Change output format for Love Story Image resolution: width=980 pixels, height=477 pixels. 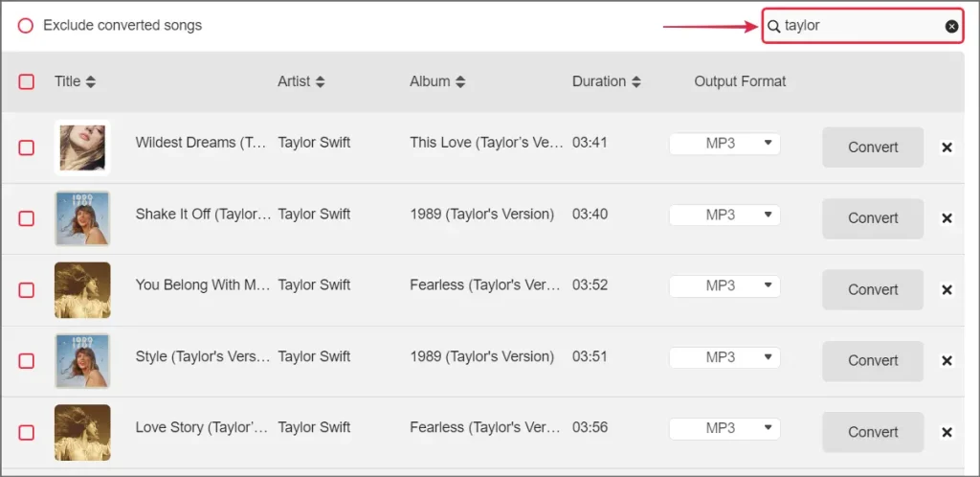click(724, 428)
